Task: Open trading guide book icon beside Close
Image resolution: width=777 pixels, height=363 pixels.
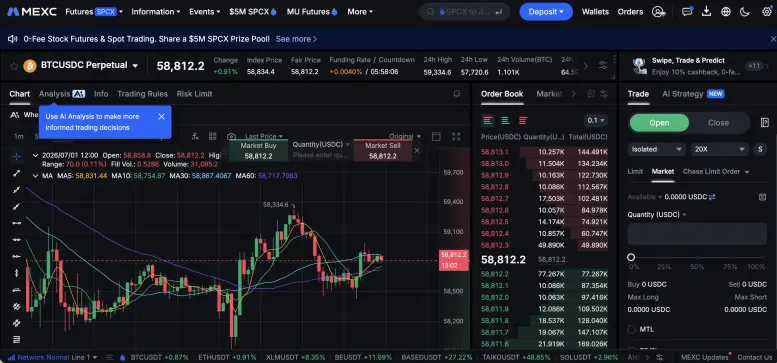Action: click(765, 122)
